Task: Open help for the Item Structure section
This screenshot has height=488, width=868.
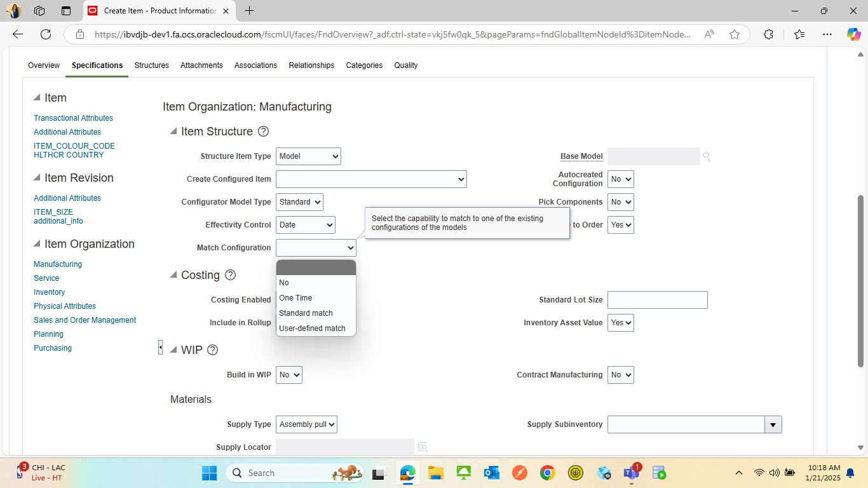Action: click(263, 131)
